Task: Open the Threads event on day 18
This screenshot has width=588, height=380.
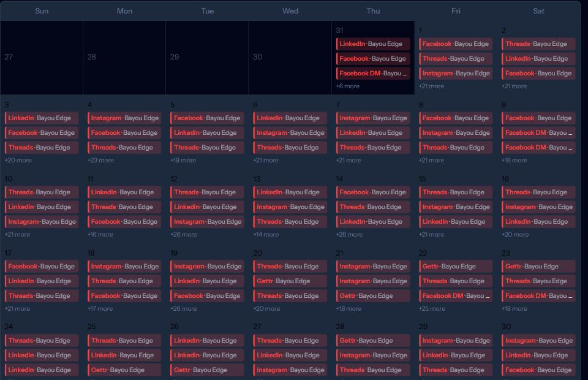Action: tap(124, 281)
